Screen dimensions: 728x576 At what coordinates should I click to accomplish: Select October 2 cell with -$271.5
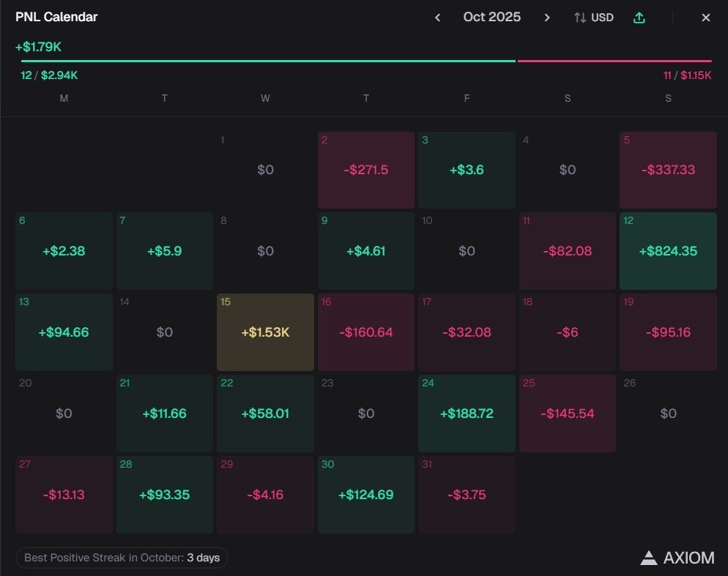point(366,170)
